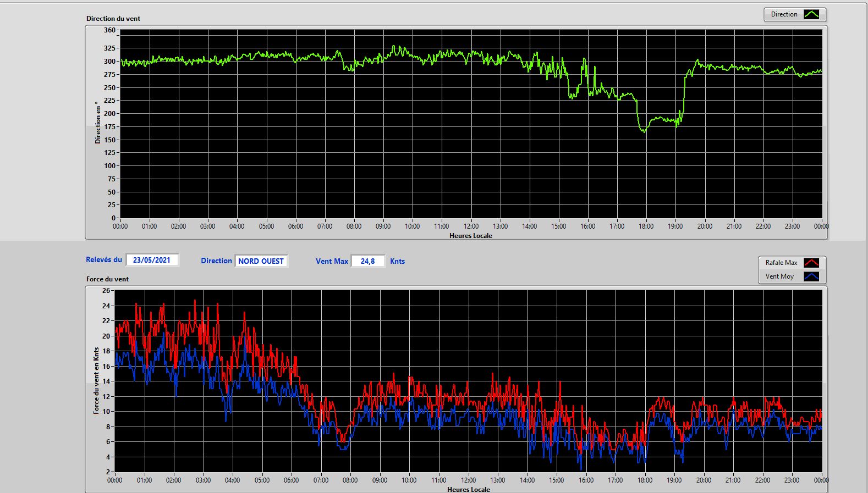This screenshot has width=868, height=493.
Task: Click the blue Vent Moy legend icon
Action: click(811, 276)
